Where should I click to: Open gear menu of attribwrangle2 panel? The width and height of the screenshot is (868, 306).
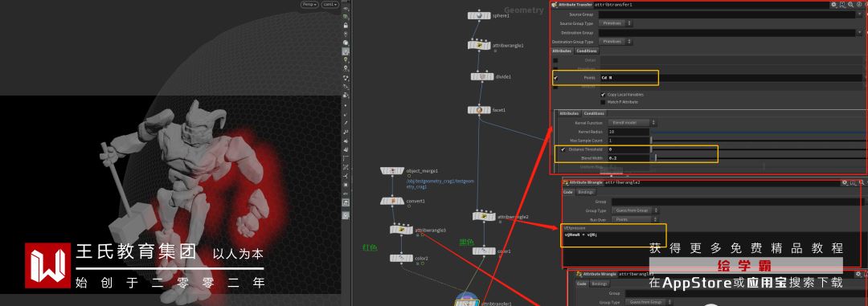(x=844, y=182)
